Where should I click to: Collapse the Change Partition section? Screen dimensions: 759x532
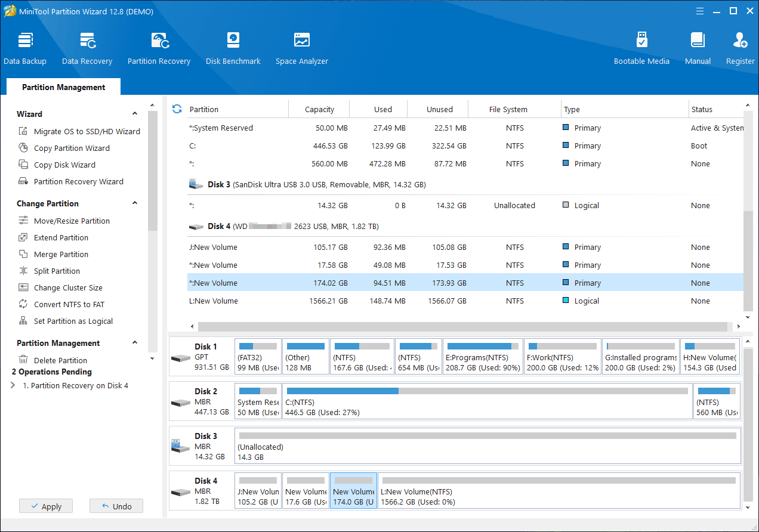pyautogui.click(x=135, y=203)
